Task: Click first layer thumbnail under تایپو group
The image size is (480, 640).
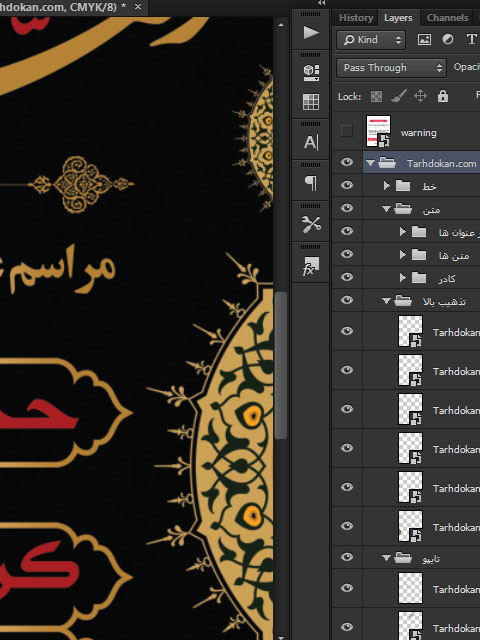Action: [x=410, y=588]
